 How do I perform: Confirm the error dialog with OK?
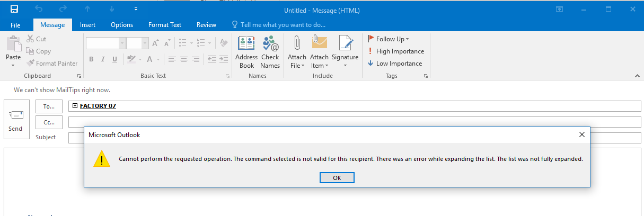click(x=337, y=178)
